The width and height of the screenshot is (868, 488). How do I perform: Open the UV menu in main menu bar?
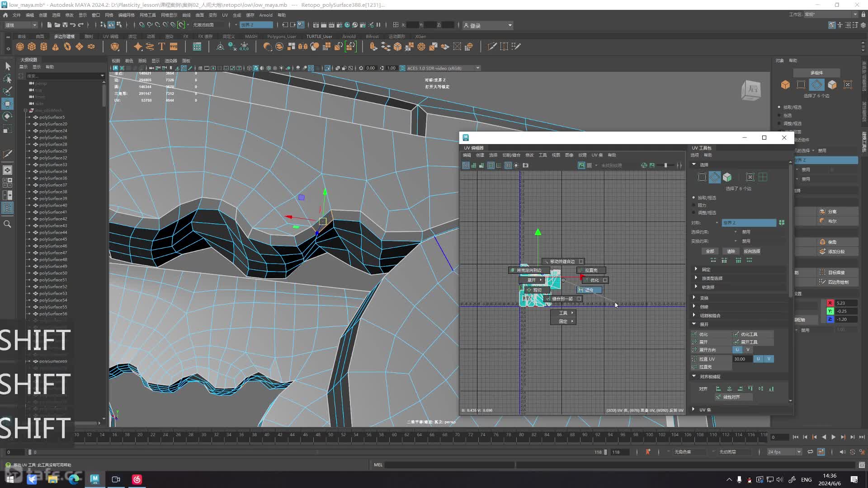pos(225,15)
